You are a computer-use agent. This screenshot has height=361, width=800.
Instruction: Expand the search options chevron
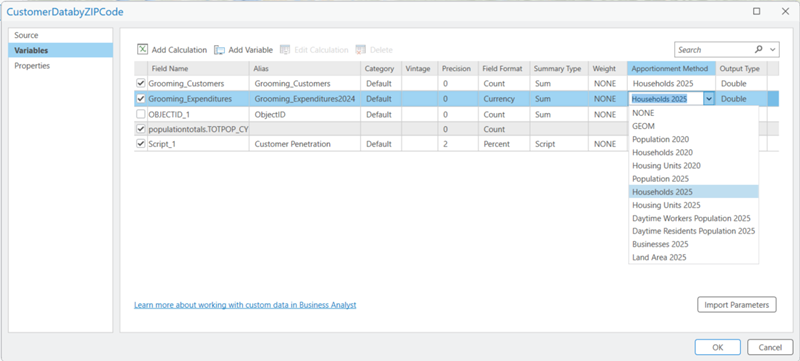[772, 49]
